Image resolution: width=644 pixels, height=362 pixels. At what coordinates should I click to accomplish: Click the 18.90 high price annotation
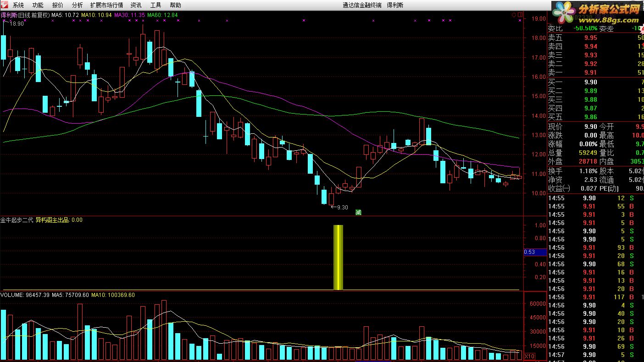(17, 24)
